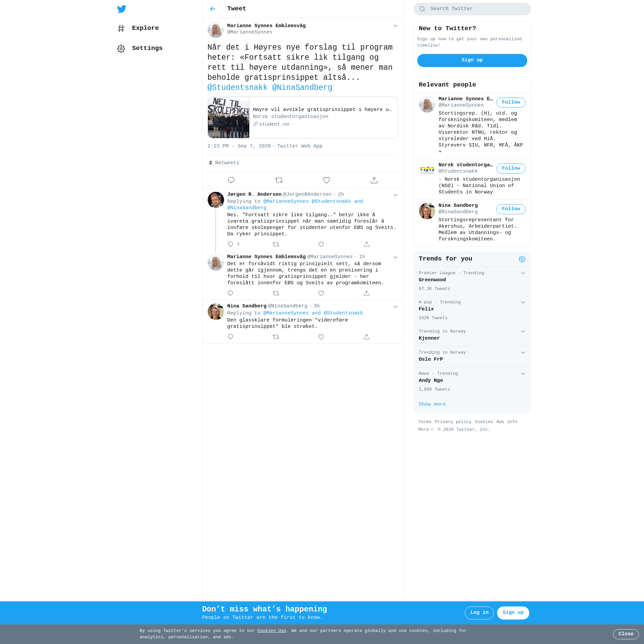Expand the More footer menu
This screenshot has height=644, width=644.
426,430
